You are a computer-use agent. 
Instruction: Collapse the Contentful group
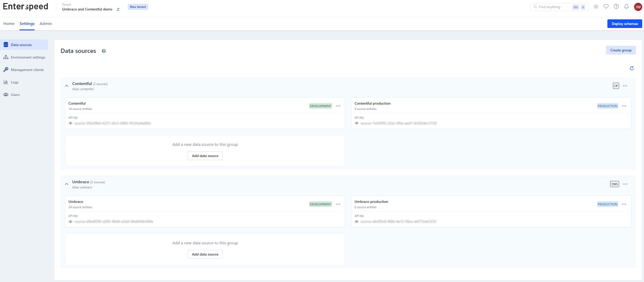(67, 86)
